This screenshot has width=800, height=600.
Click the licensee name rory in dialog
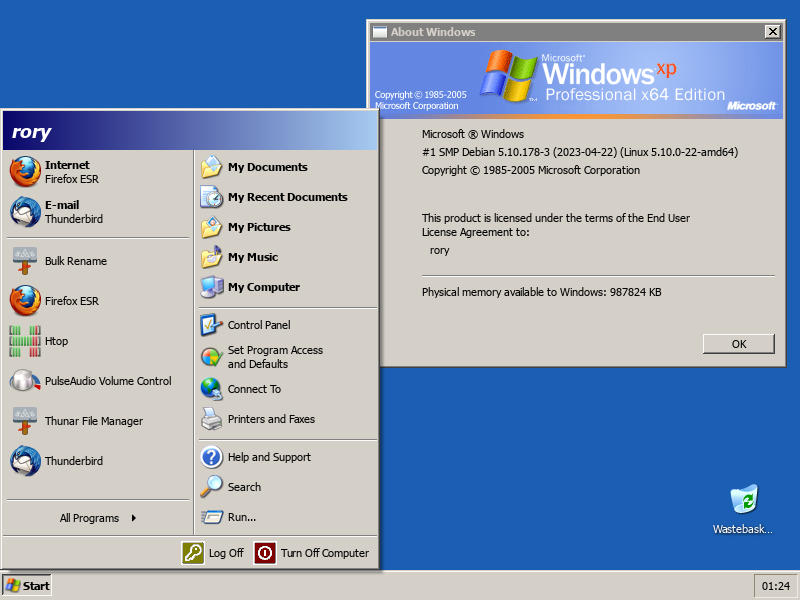click(439, 251)
